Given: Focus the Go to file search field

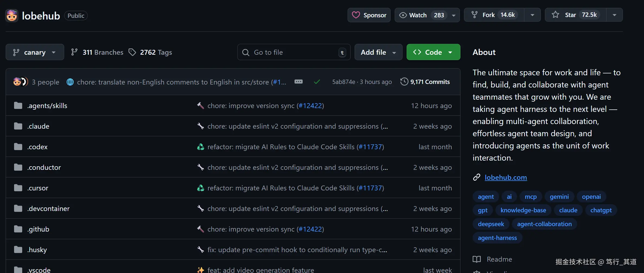Looking at the screenshot, I should coord(294,52).
